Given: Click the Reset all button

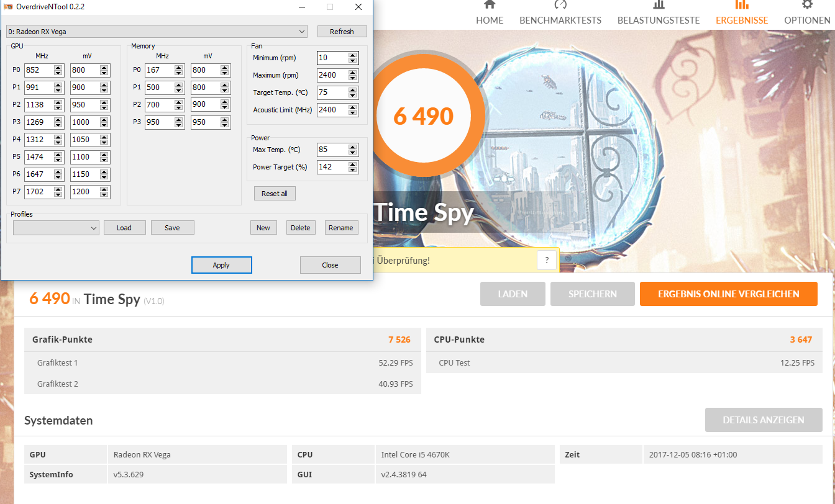Looking at the screenshot, I should point(275,194).
